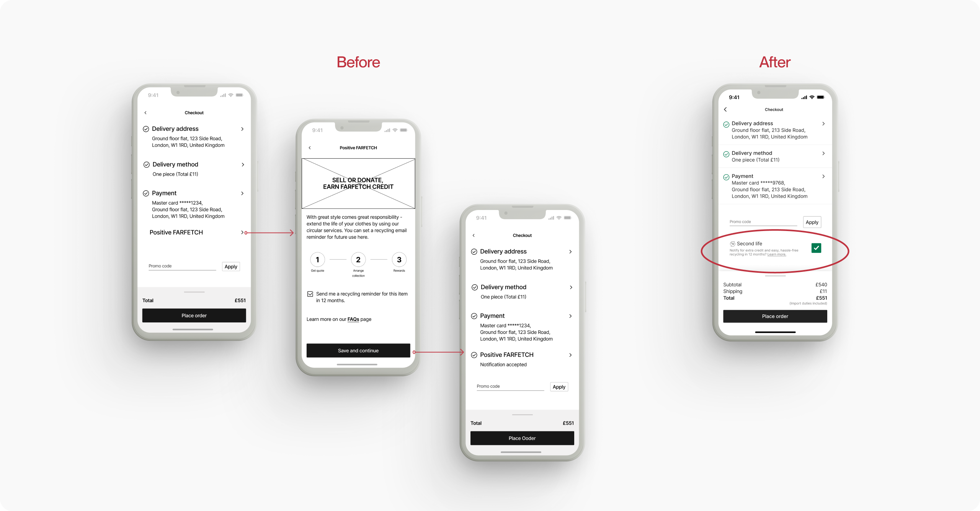Screen dimensions: 980x511
Task: Enable the Second life toggle checkbox
Action: tap(820, 247)
